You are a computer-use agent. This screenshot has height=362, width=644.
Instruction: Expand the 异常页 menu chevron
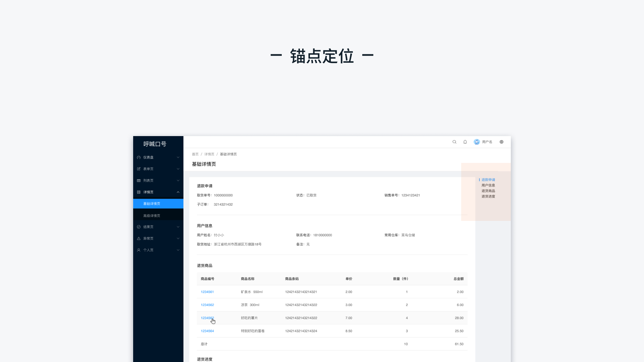(178, 239)
